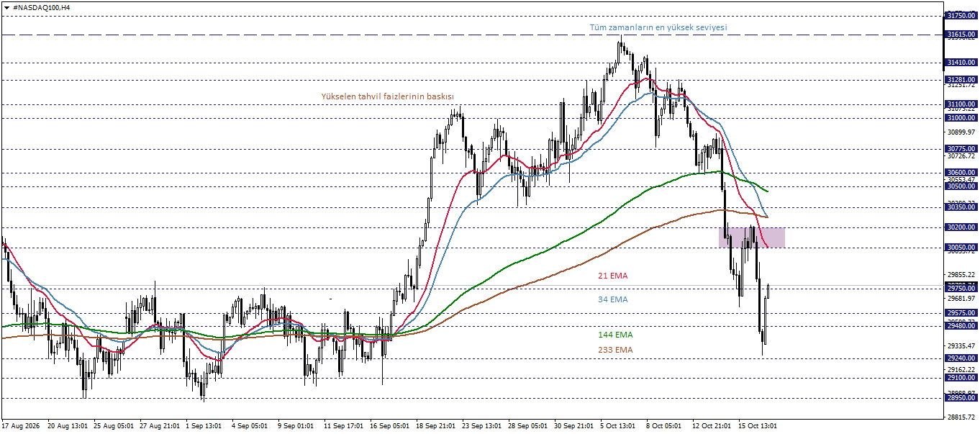Viewport: 980px width, 434px height.
Task: Click the 16 Sep 05:01 time label
Action: (389, 426)
